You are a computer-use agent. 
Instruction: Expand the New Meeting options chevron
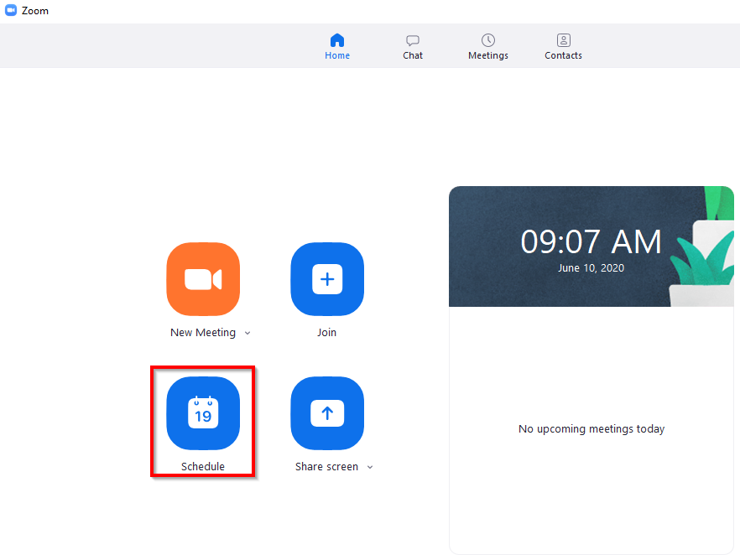248,334
